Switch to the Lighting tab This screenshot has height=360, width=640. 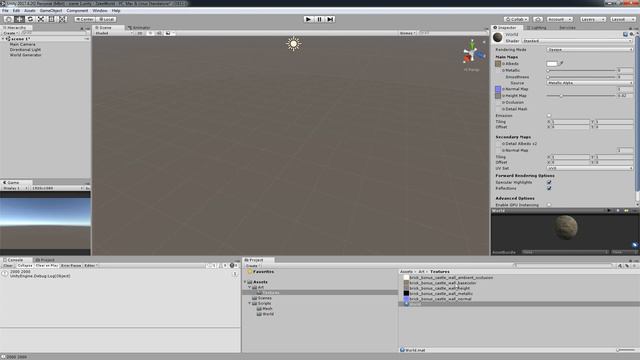coord(537,28)
